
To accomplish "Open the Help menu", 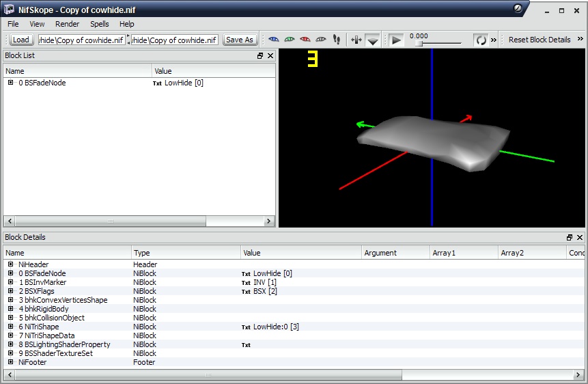I will pyautogui.click(x=127, y=24).
